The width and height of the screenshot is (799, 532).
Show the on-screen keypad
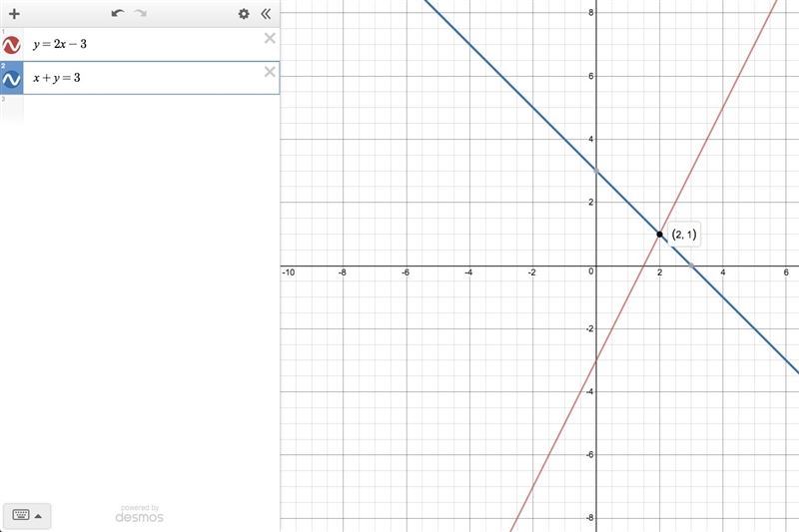pyautogui.click(x=21, y=515)
